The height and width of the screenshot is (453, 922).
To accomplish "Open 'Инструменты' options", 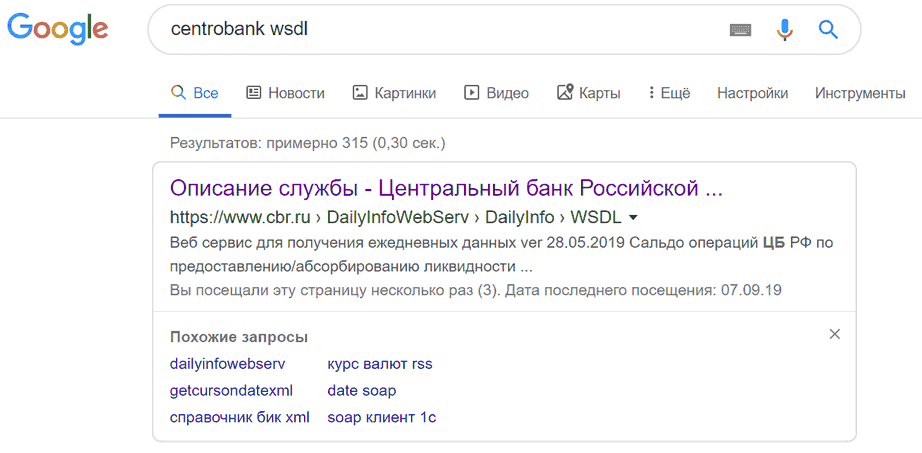I will tap(860, 93).
